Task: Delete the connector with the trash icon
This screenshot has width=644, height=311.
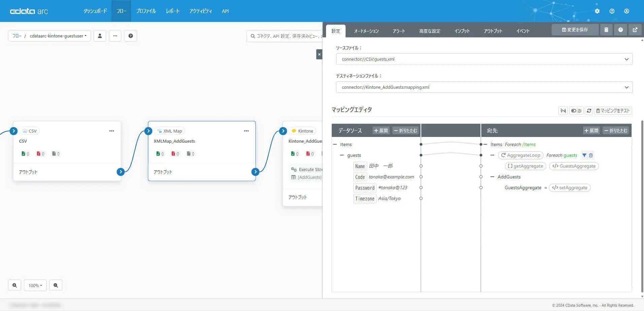Action: tap(606, 30)
